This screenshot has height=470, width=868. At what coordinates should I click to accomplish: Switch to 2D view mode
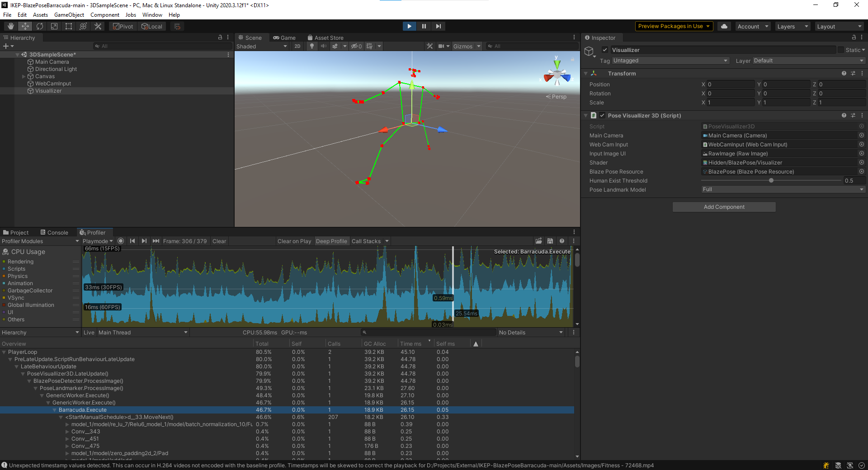pyautogui.click(x=297, y=46)
